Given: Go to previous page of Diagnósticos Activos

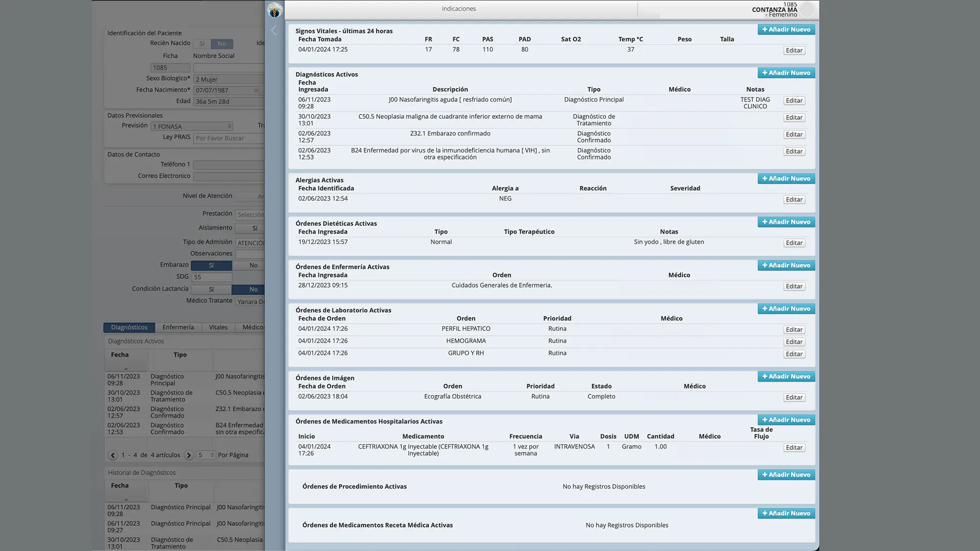Looking at the screenshot, I should click(x=113, y=455).
